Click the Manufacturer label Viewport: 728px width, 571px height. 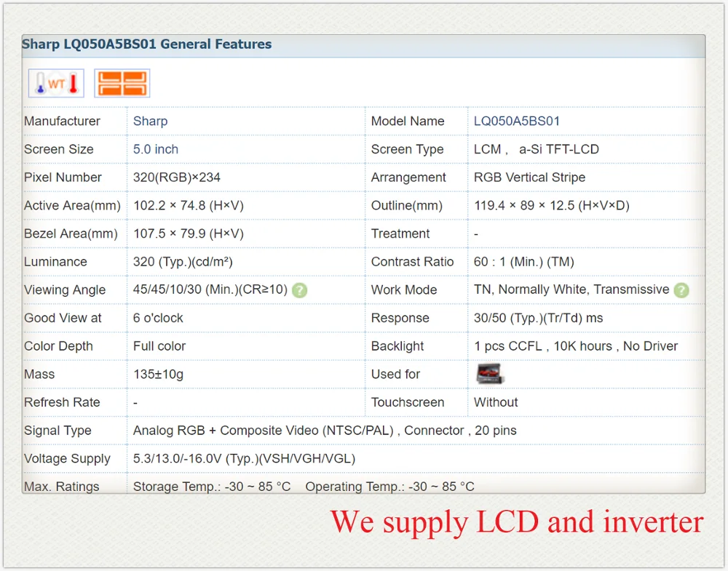62,121
